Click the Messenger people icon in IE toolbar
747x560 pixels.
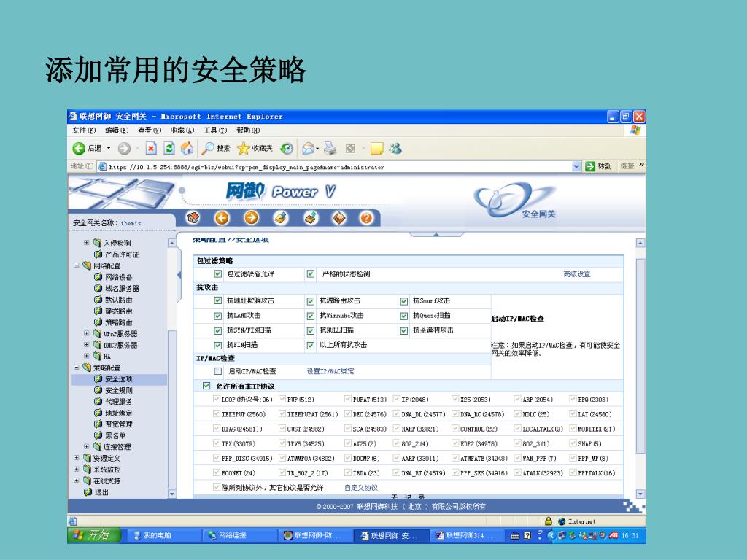[x=395, y=149]
